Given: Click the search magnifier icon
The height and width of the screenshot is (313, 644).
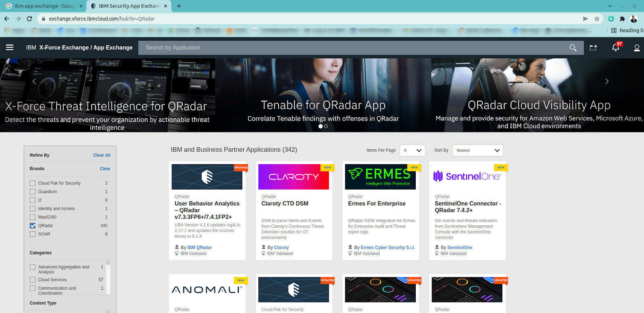Looking at the screenshot, I should point(573,48).
